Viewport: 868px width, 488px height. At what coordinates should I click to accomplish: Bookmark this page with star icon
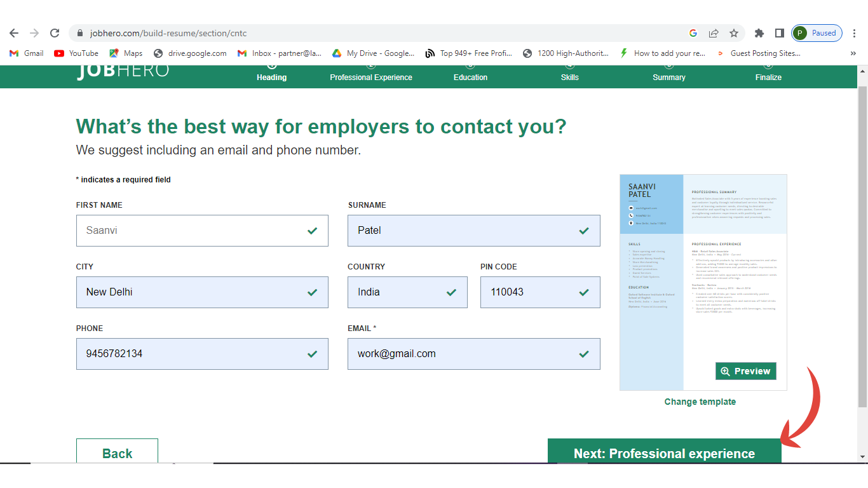(x=734, y=33)
